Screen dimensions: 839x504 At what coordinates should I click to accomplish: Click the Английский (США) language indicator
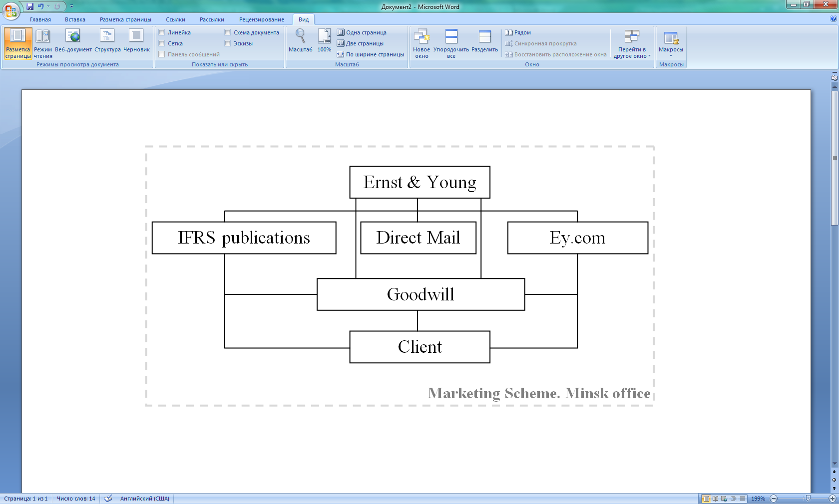pyautogui.click(x=145, y=499)
